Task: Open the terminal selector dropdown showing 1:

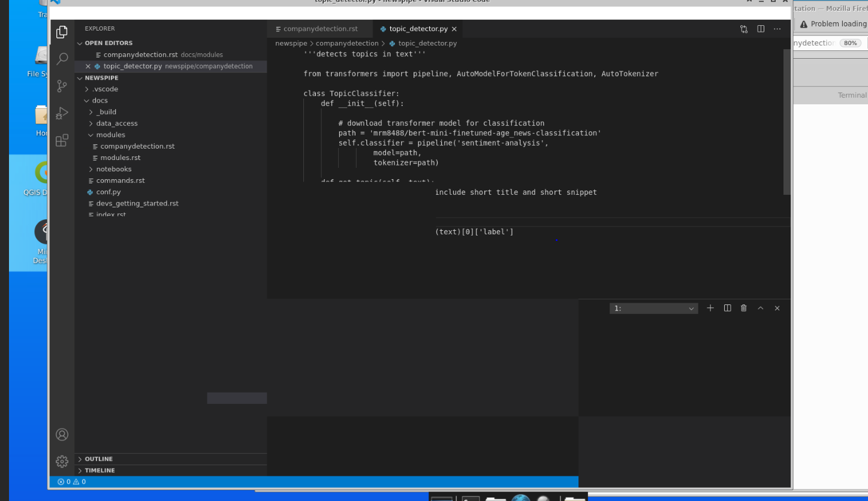Action: (x=653, y=308)
